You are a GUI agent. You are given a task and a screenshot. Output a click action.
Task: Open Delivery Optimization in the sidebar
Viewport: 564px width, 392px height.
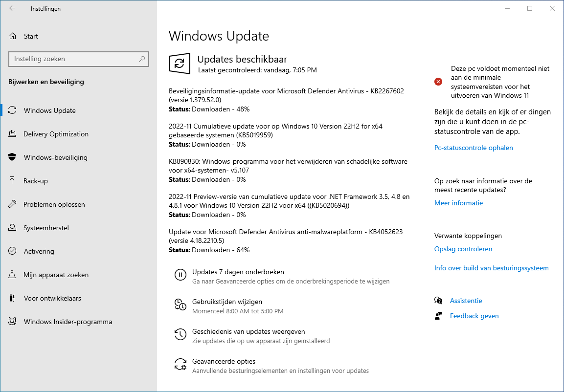click(x=56, y=134)
